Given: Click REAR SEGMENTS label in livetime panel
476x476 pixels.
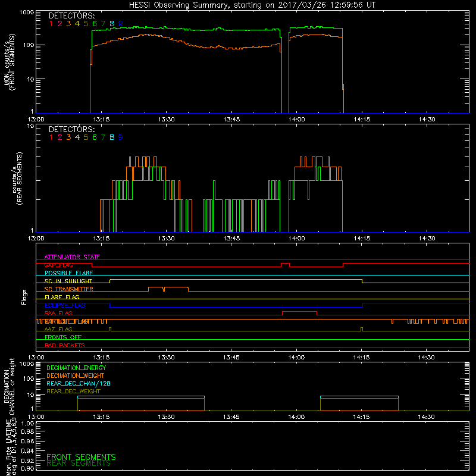Looking at the screenshot, I should (79, 464).
